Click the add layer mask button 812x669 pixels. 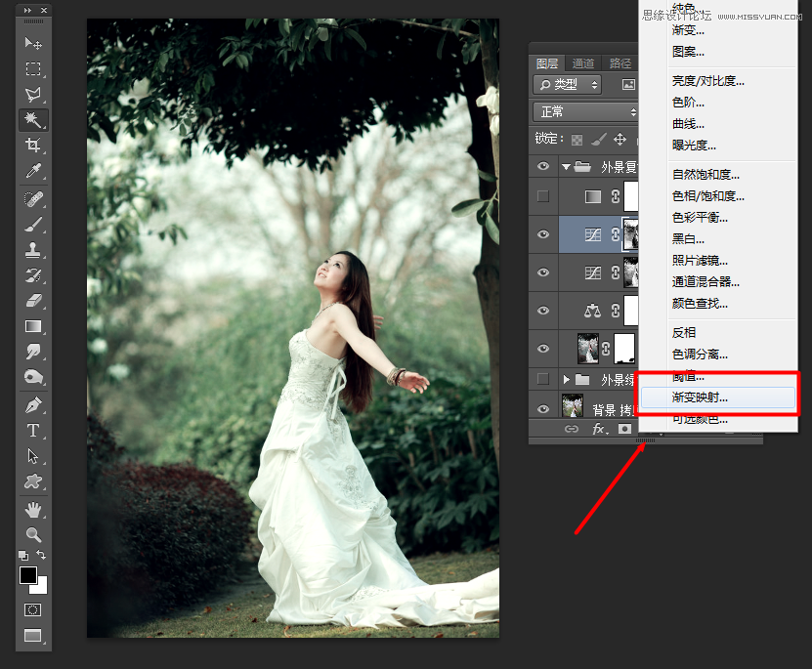tap(623, 429)
